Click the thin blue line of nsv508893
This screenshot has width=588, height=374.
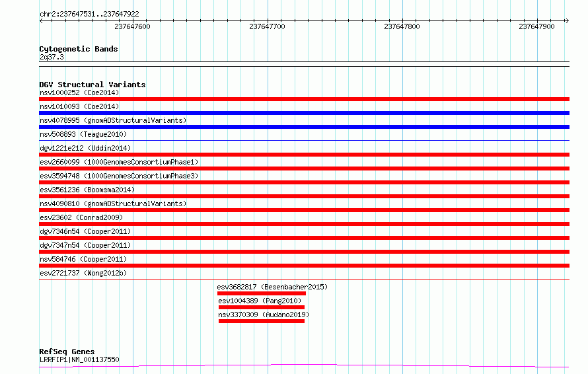304,141
